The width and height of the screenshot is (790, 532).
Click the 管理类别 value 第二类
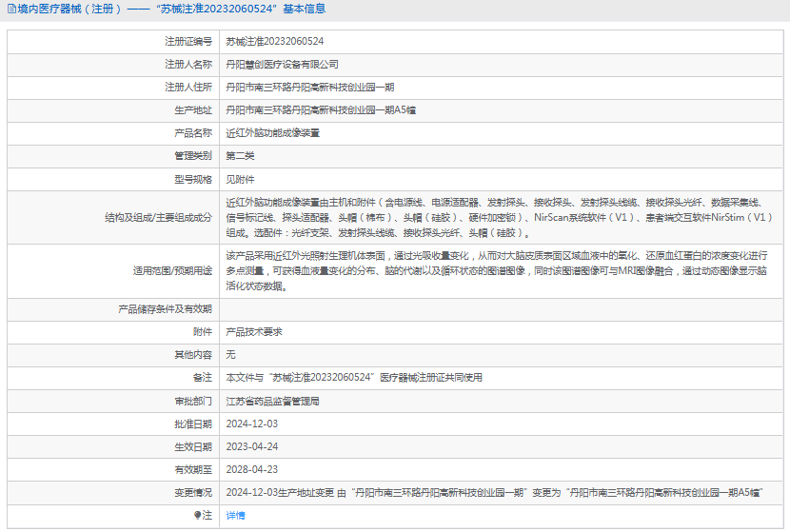pyautogui.click(x=240, y=156)
